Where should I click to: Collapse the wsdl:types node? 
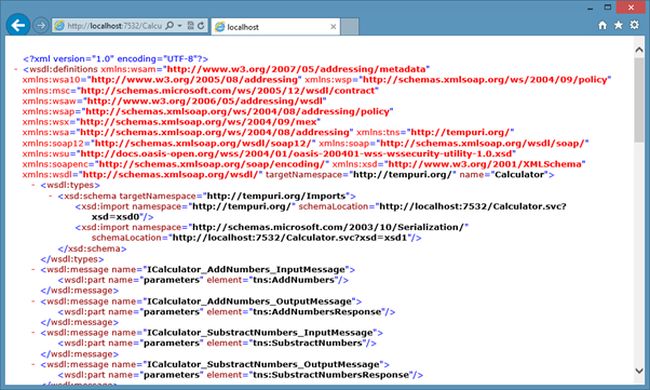tap(33, 185)
